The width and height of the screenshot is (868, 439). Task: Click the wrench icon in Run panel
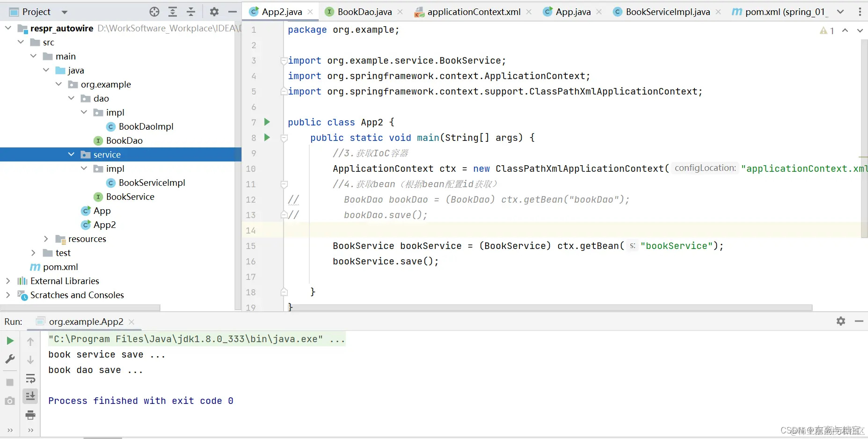click(10, 359)
